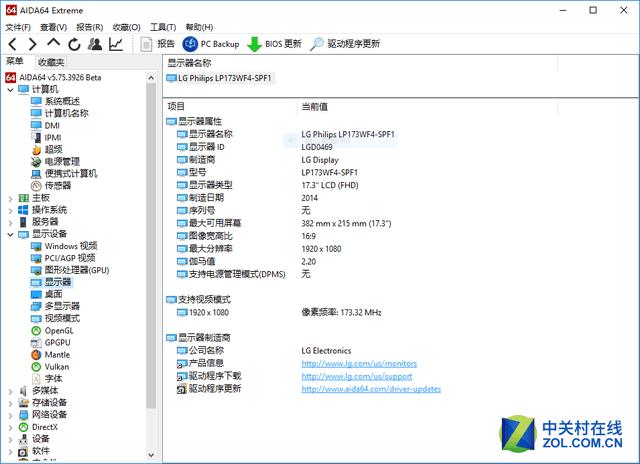Screen dimensions: 640x464
Task: Expand the 操作系统 tree node
Action: pos(10,211)
